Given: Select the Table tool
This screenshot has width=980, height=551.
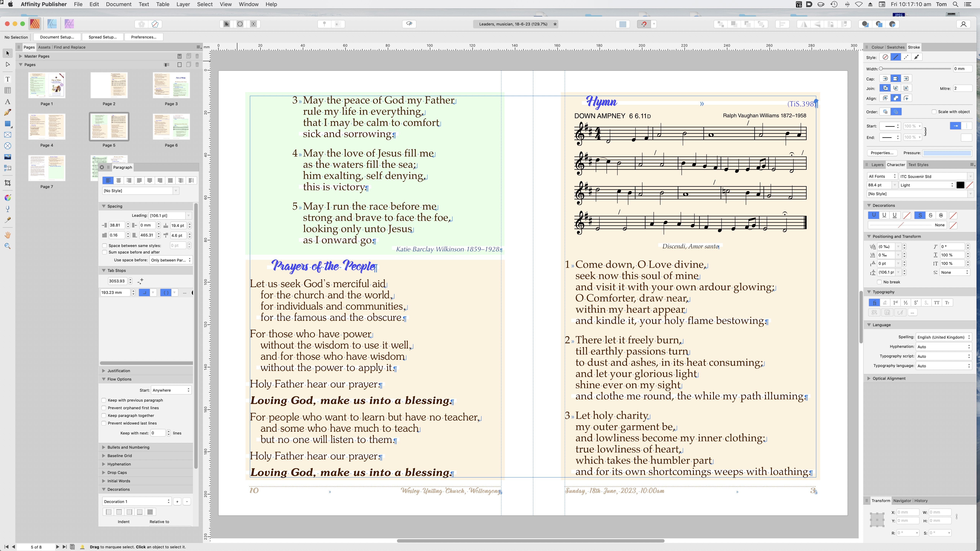Looking at the screenshot, I should tap(7, 90).
